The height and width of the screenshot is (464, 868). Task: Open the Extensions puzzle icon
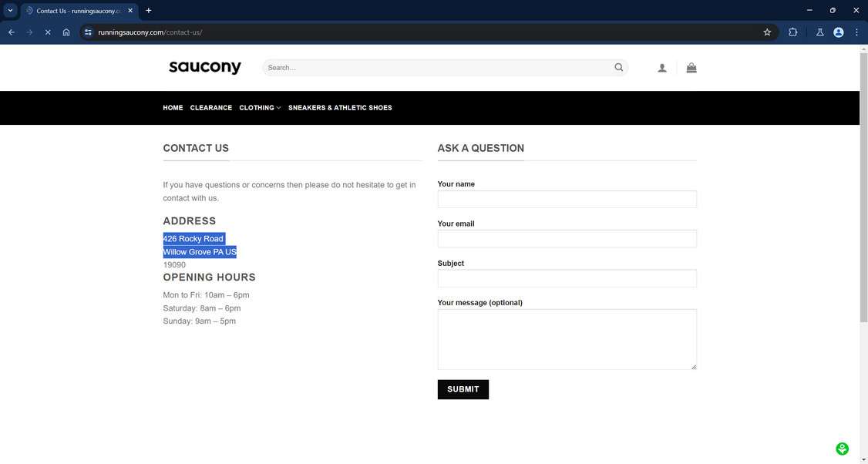point(792,32)
